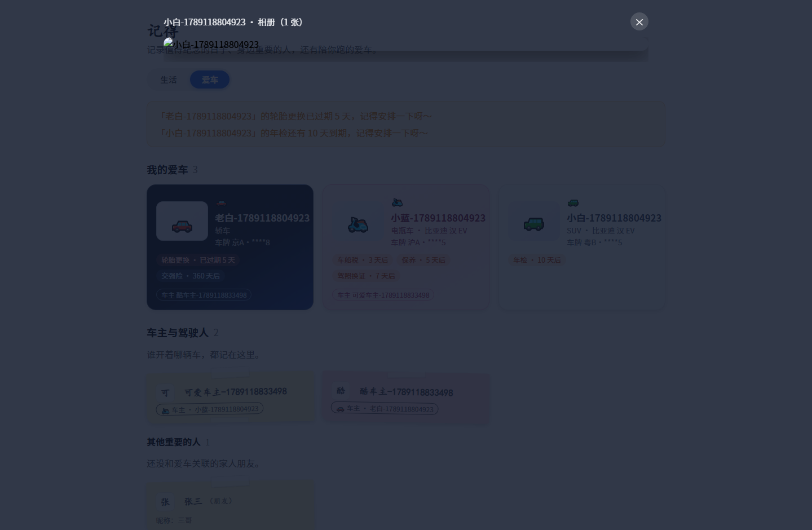Image resolution: width=812 pixels, height=530 pixels.
Task: Click the '车主 · 小蓝' vehicle chip
Action: [x=210, y=409]
